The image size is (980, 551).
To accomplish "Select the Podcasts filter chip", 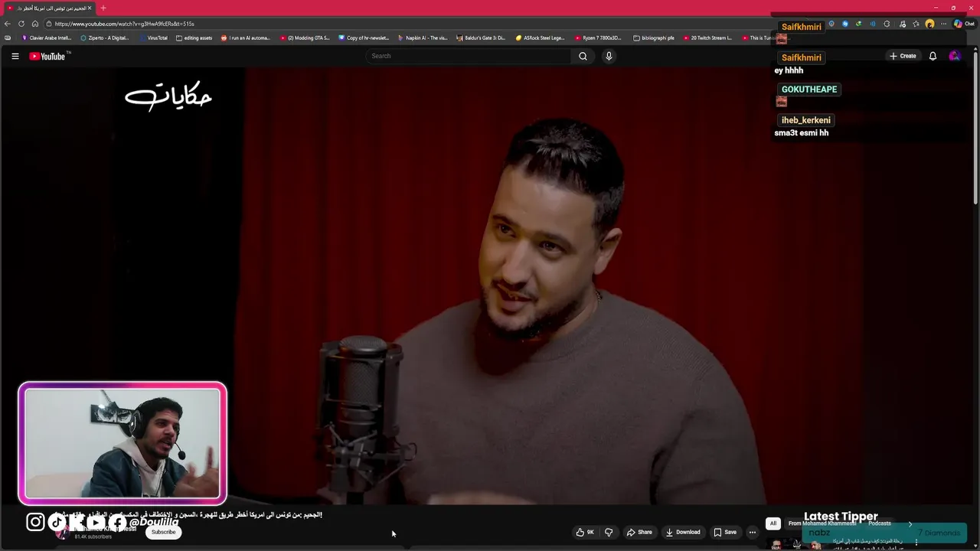I will [x=880, y=523].
